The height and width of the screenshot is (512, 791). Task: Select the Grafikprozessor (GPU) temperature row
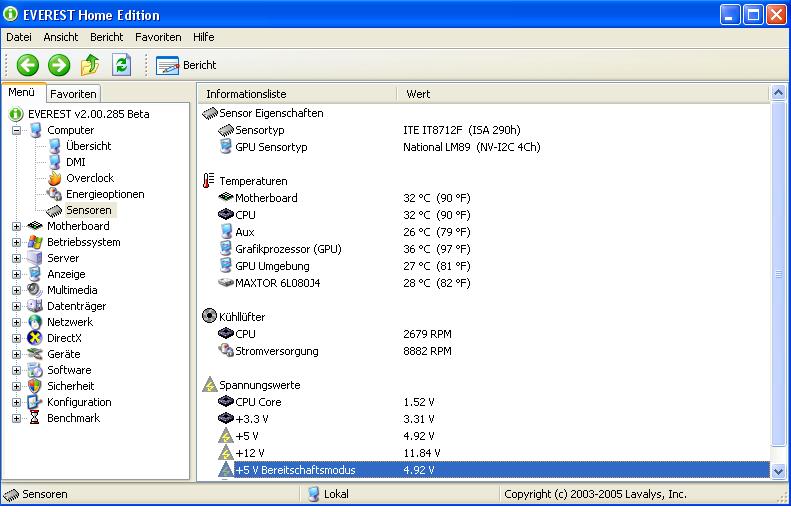point(484,249)
